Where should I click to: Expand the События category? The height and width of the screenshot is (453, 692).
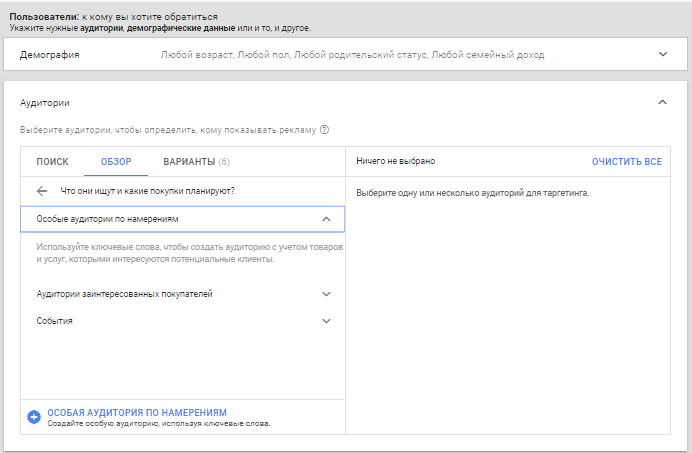click(x=54, y=321)
